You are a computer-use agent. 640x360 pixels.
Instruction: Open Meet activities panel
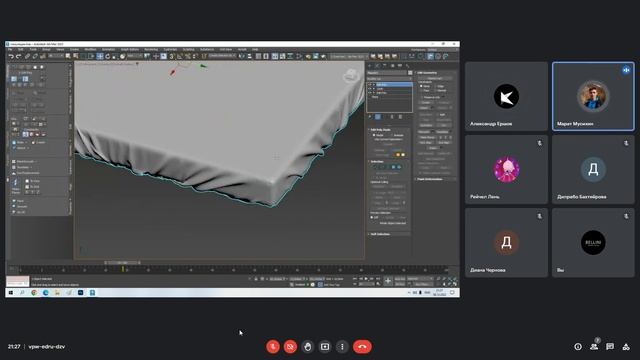pyautogui.click(x=626, y=347)
